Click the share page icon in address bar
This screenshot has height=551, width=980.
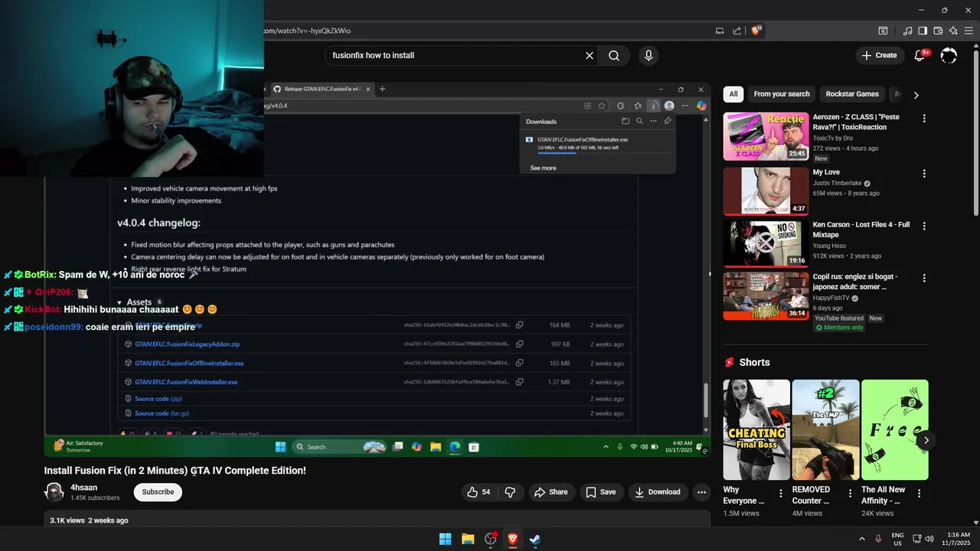737,31
